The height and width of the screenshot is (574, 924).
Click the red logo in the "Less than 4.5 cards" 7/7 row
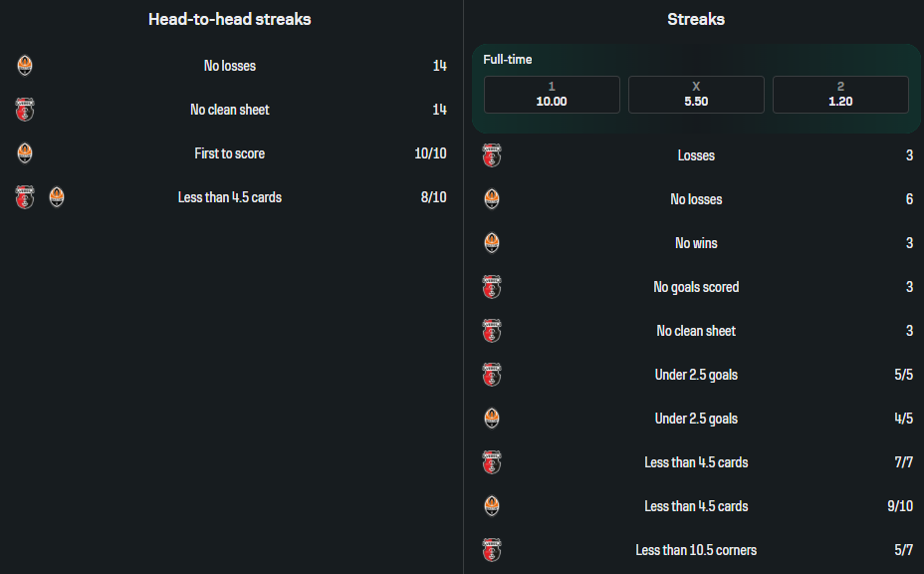[x=491, y=462]
